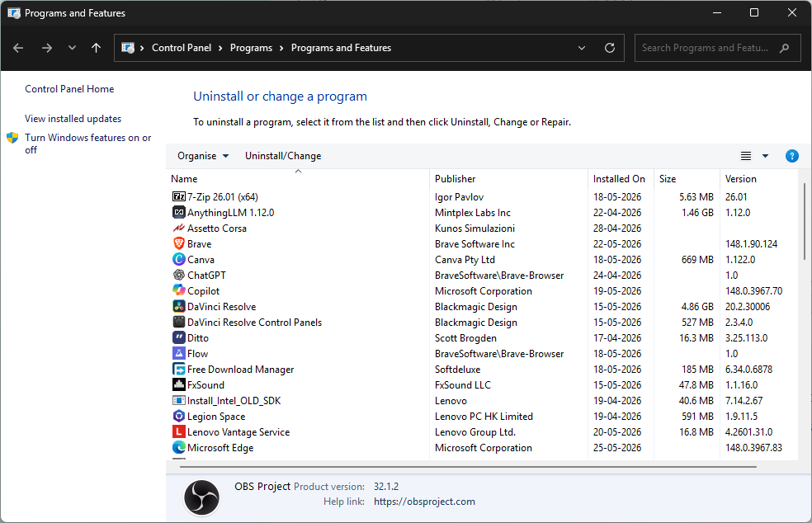Image resolution: width=812 pixels, height=523 pixels.
Task: Click the Microsoft Edge icon
Action: pyautogui.click(x=179, y=447)
